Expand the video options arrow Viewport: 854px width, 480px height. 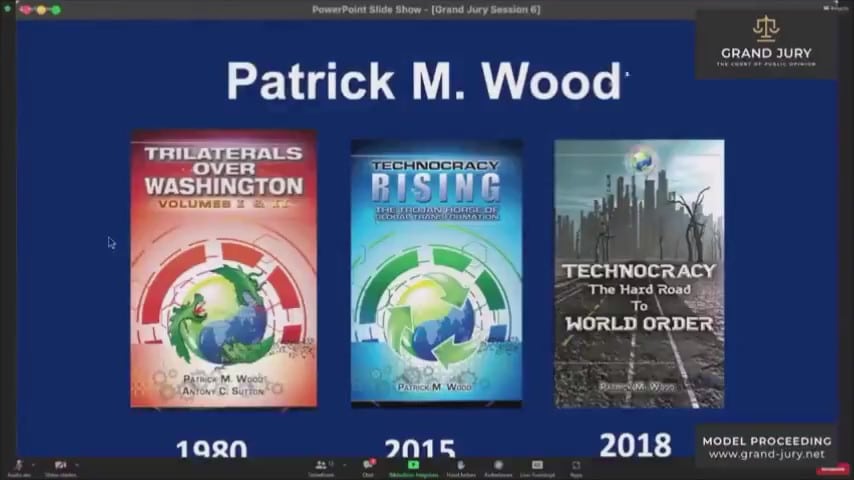click(77, 465)
